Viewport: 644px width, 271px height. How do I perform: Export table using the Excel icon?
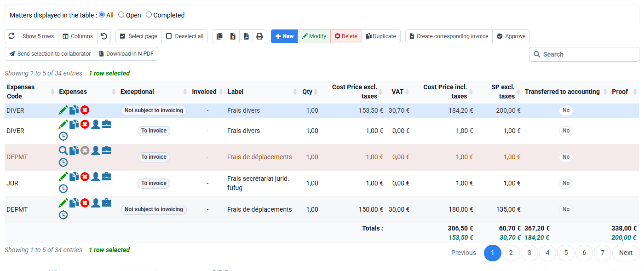[233, 36]
